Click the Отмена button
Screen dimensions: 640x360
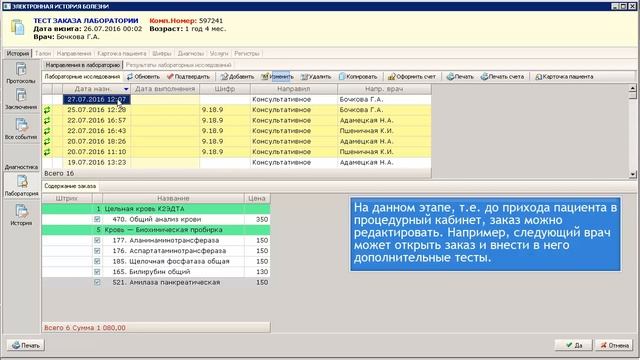614,345
